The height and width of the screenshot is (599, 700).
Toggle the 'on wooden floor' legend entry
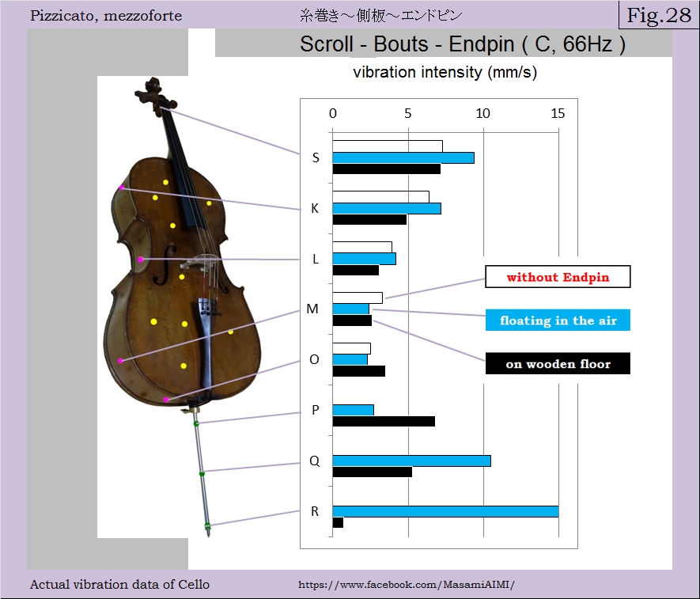coord(557,363)
